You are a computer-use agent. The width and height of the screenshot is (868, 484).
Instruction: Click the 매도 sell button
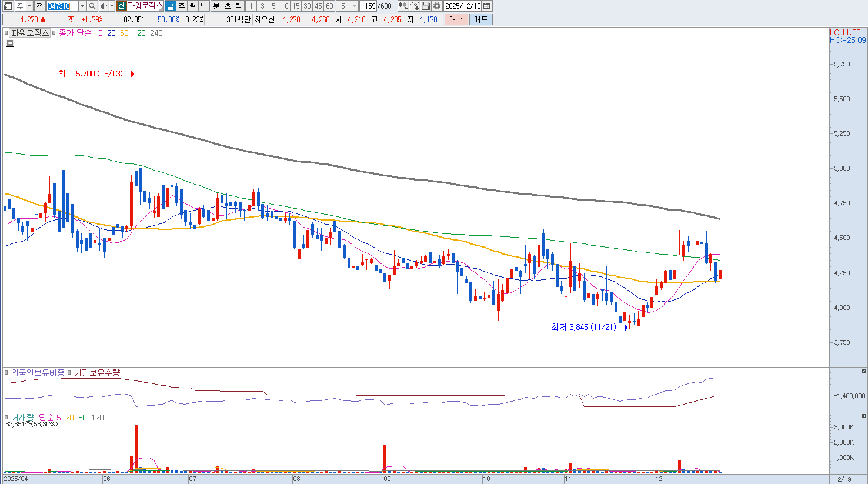(x=480, y=19)
